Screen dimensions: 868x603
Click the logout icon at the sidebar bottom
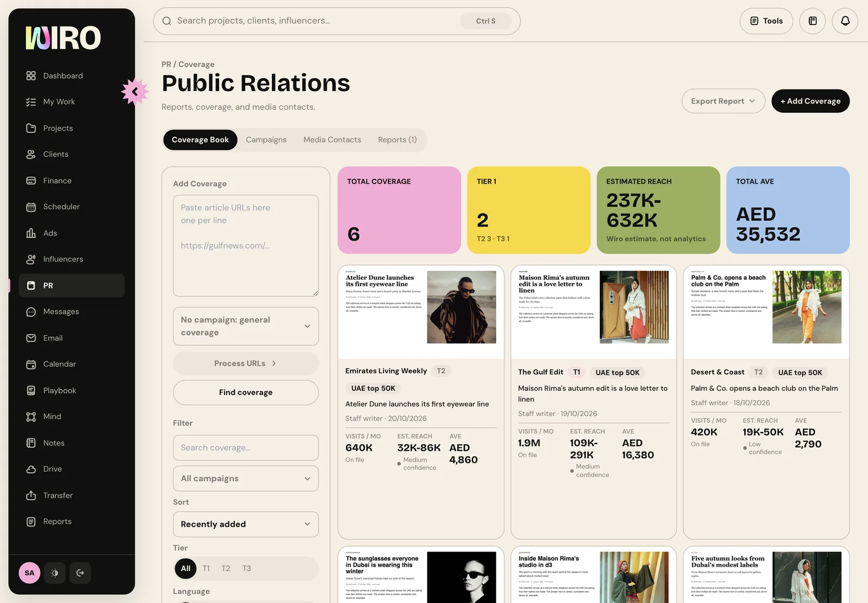pyautogui.click(x=80, y=573)
